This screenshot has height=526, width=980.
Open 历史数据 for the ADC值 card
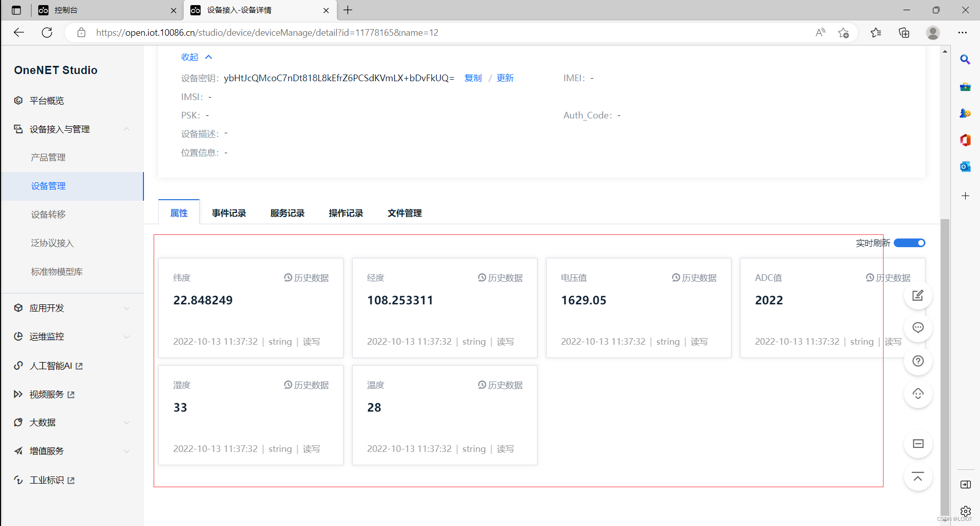click(x=888, y=278)
